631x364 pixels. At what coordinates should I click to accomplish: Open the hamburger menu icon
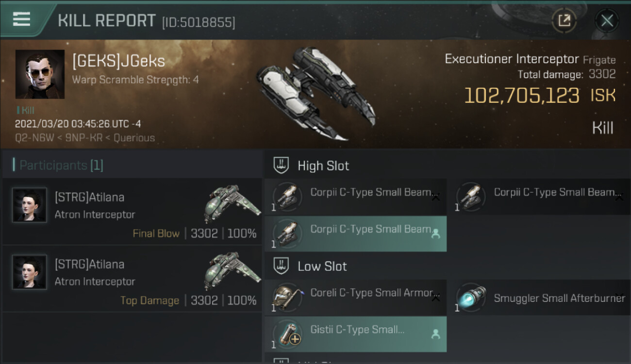(x=21, y=19)
